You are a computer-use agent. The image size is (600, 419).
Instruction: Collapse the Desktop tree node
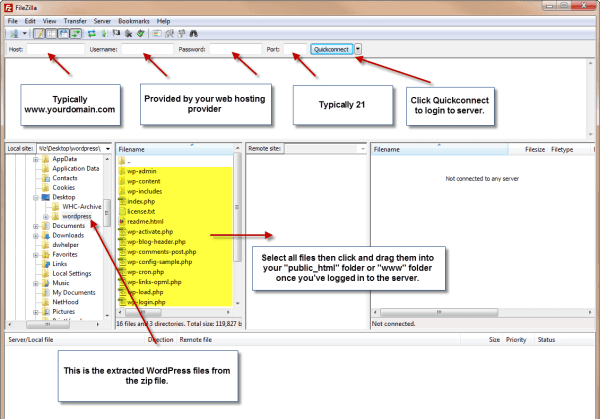pos(36,197)
